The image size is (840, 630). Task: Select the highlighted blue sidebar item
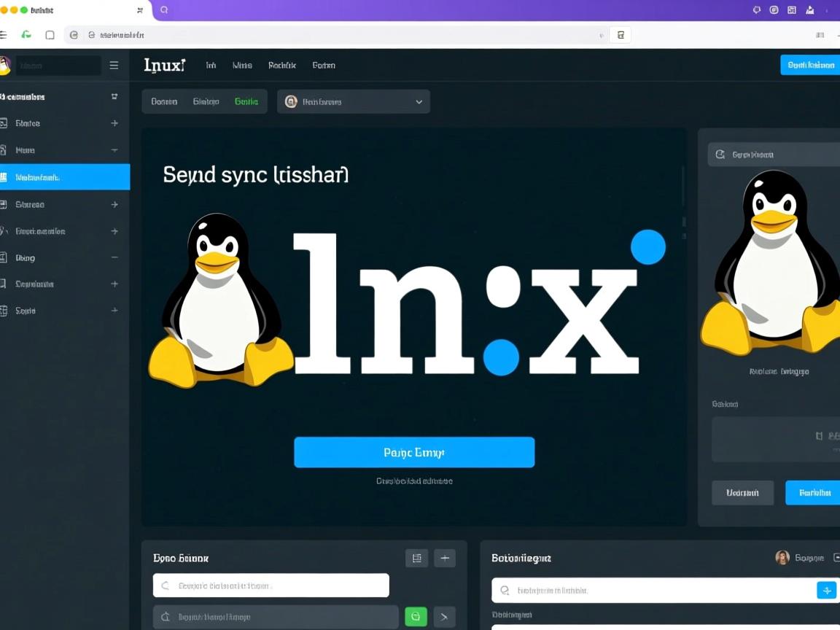(x=64, y=176)
